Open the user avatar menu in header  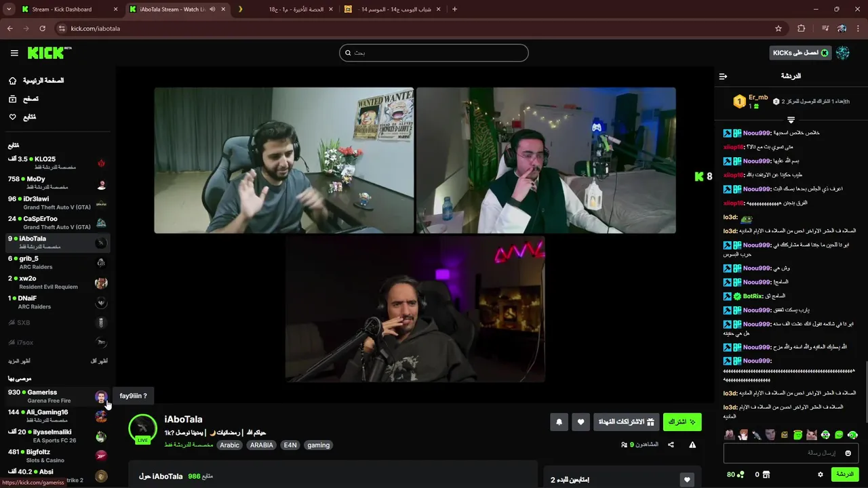click(x=843, y=53)
